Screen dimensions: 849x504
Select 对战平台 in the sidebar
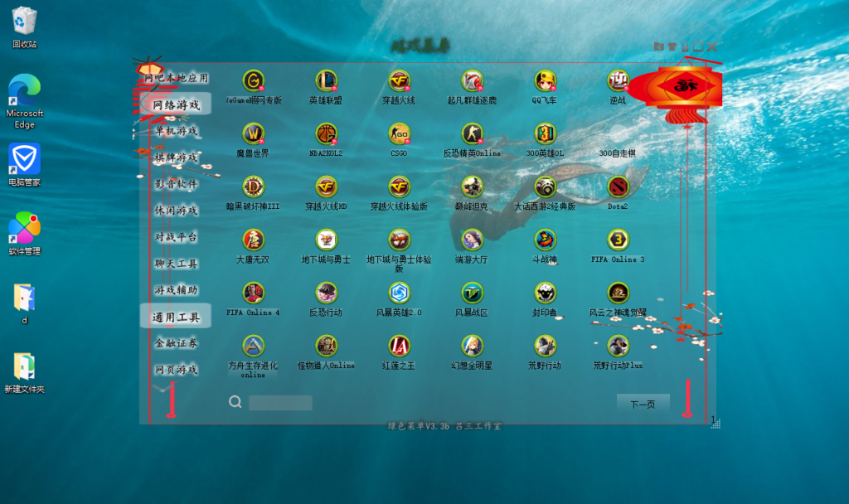click(x=177, y=237)
